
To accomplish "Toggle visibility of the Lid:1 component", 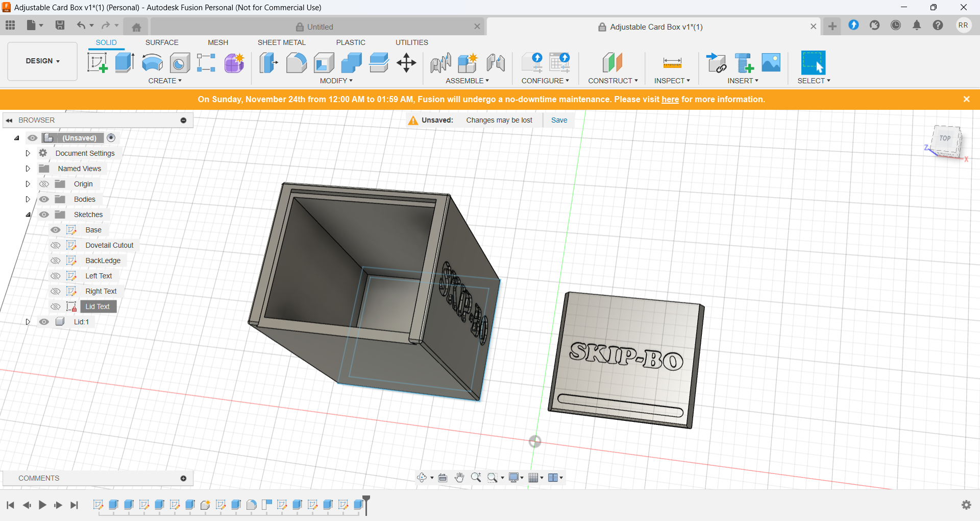I will click(x=44, y=322).
